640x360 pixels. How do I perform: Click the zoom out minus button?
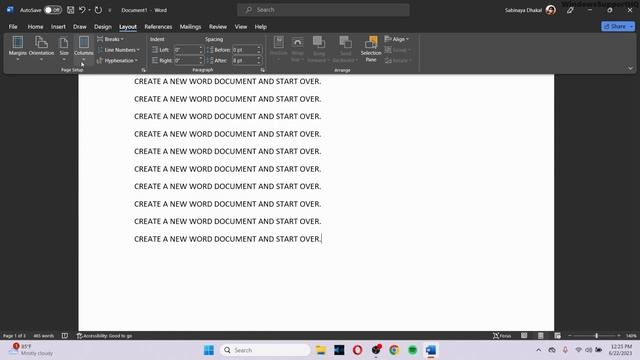[570, 336]
